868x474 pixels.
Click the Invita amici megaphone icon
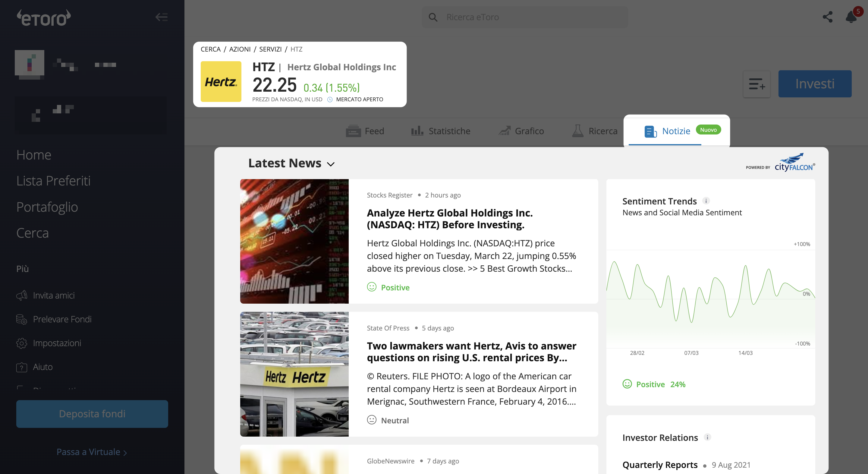click(22, 295)
